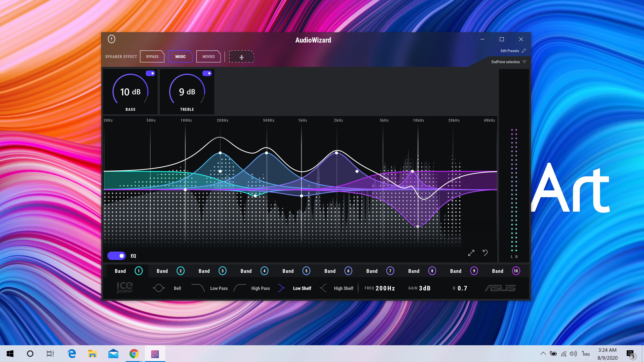Viewport: 644px width, 362px height.
Task: Select Band 10 number circle
Action: tap(516, 271)
